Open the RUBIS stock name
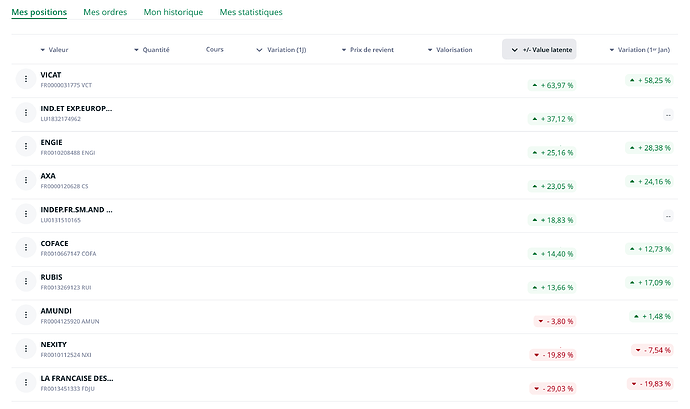 (51, 277)
